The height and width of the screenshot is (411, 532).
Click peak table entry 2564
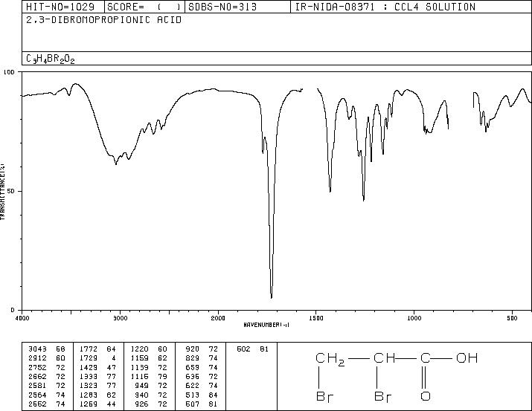(x=37, y=395)
